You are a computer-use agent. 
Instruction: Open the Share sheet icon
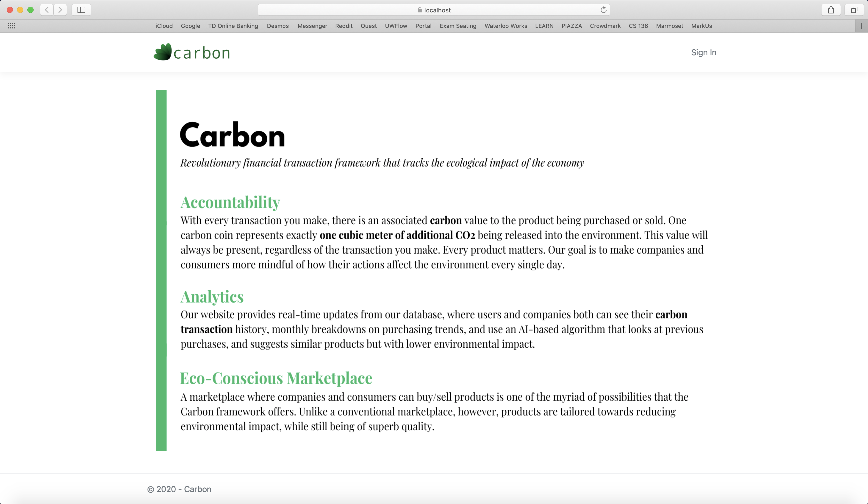pos(831,10)
